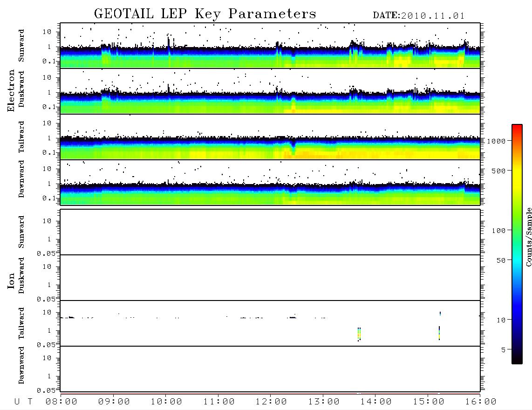Screen dimensions: 532x410
Task: Select the Electron 'Sunward' panel label
Action: point(21,46)
